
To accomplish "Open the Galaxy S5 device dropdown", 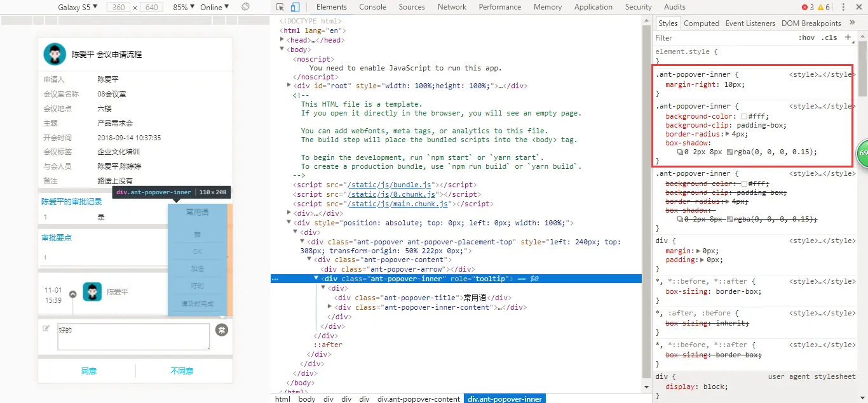I will click(x=78, y=7).
